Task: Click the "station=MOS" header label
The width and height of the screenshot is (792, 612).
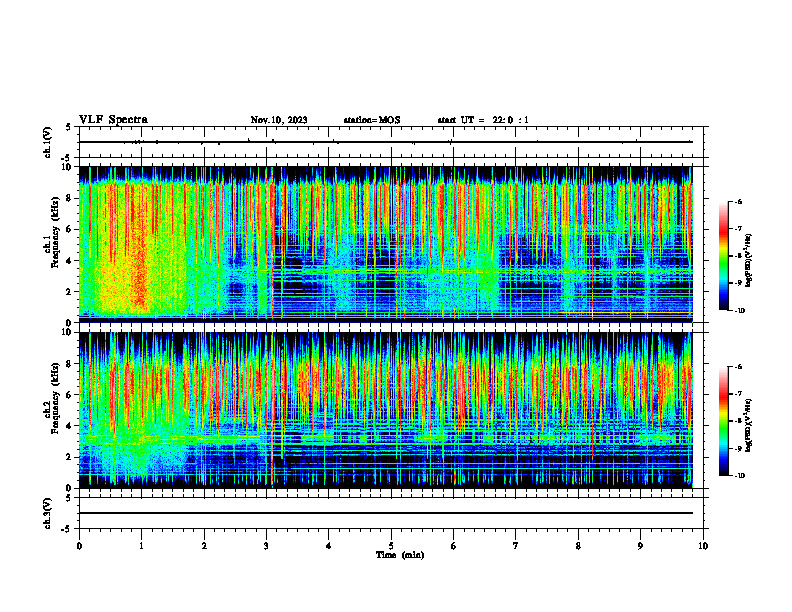Action: coord(372,120)
